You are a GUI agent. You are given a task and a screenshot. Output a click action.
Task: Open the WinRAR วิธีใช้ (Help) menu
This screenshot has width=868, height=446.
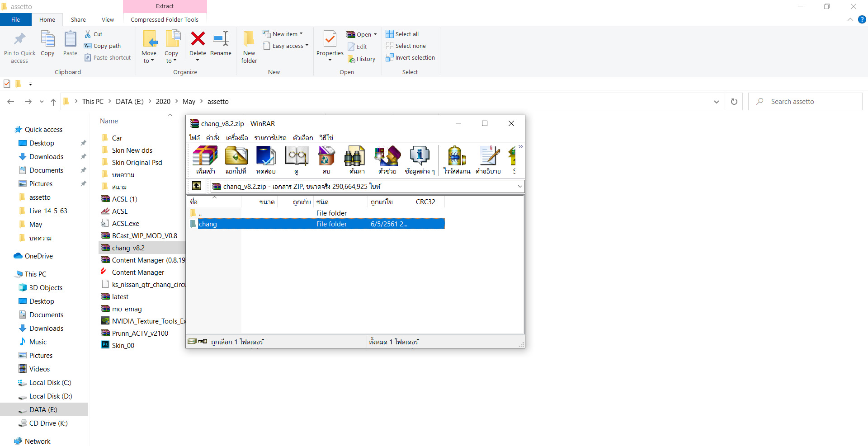click(x=326, y=137)
